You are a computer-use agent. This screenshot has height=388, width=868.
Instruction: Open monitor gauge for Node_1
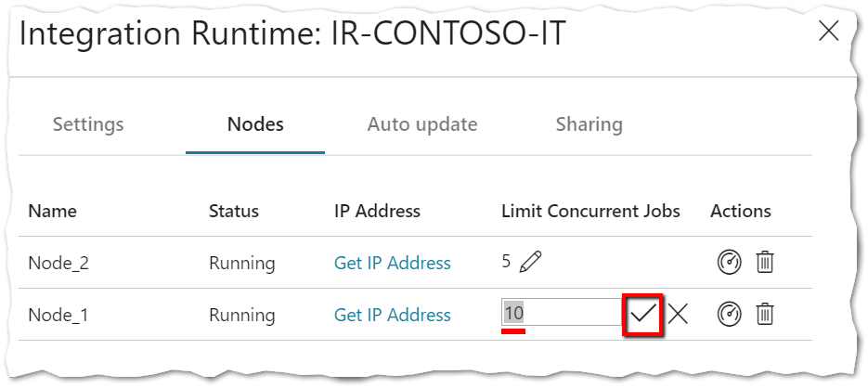729,315
